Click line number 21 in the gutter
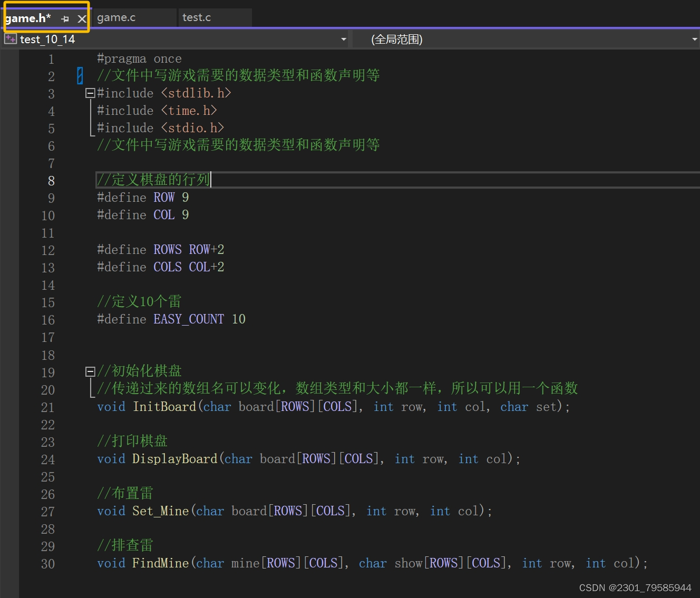This screenshot has height=598, width=700. tap(48, 407)
